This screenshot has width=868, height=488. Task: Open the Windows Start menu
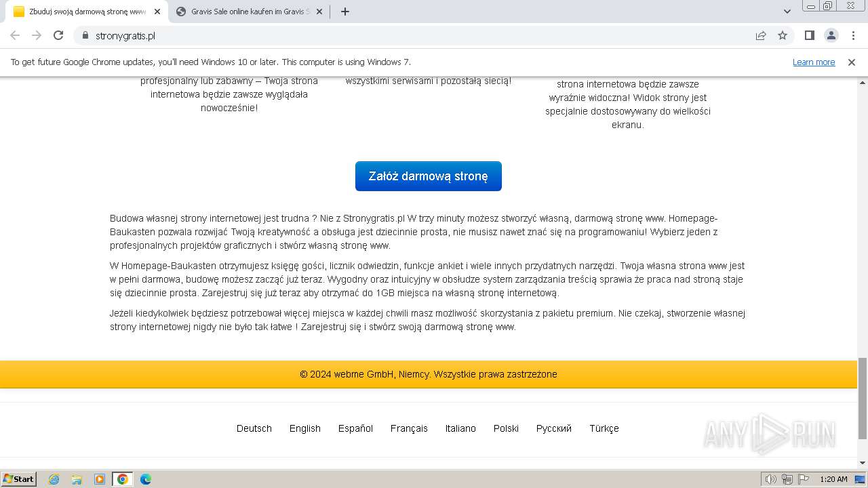pyautogui.click(x=19, y=479)
